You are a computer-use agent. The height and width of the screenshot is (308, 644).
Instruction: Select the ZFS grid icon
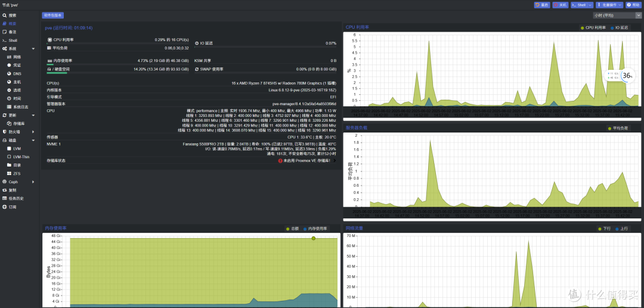(9, 174)
